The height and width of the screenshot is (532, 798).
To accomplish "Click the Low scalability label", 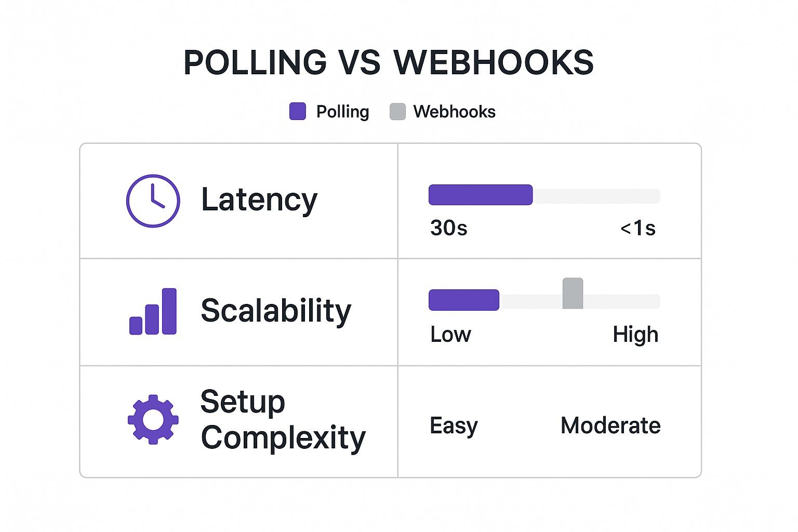I will 450,335.
